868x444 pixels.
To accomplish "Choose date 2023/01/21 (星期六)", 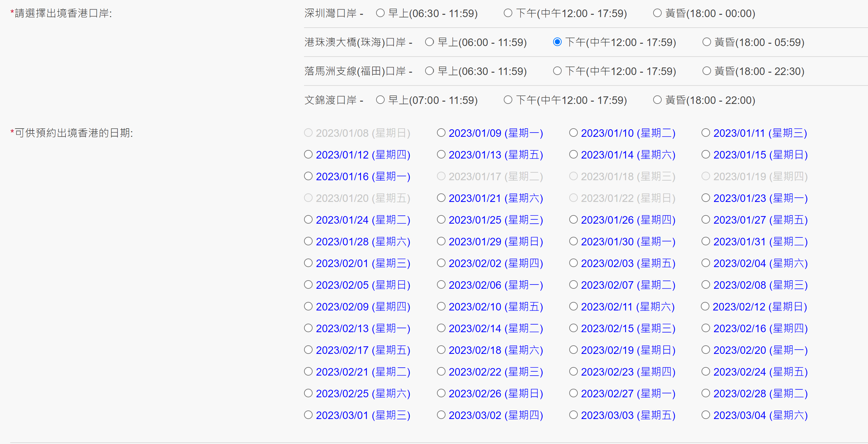I will click(441, 198).
